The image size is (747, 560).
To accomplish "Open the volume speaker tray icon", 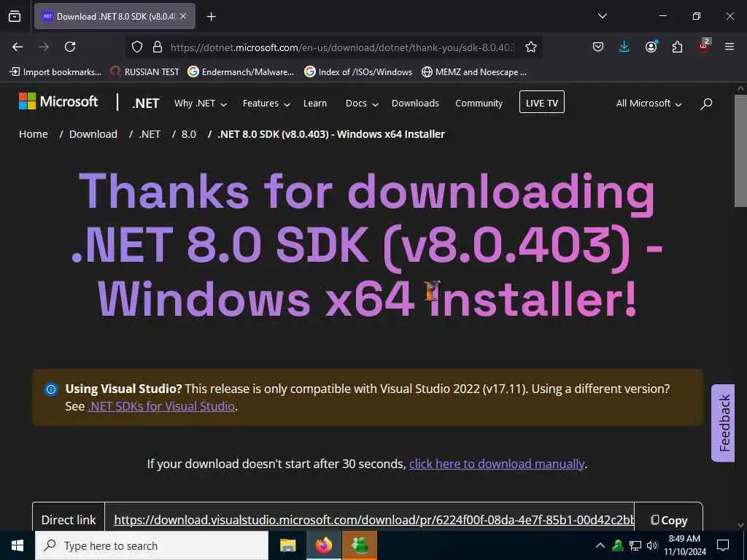I will point(651,545).
